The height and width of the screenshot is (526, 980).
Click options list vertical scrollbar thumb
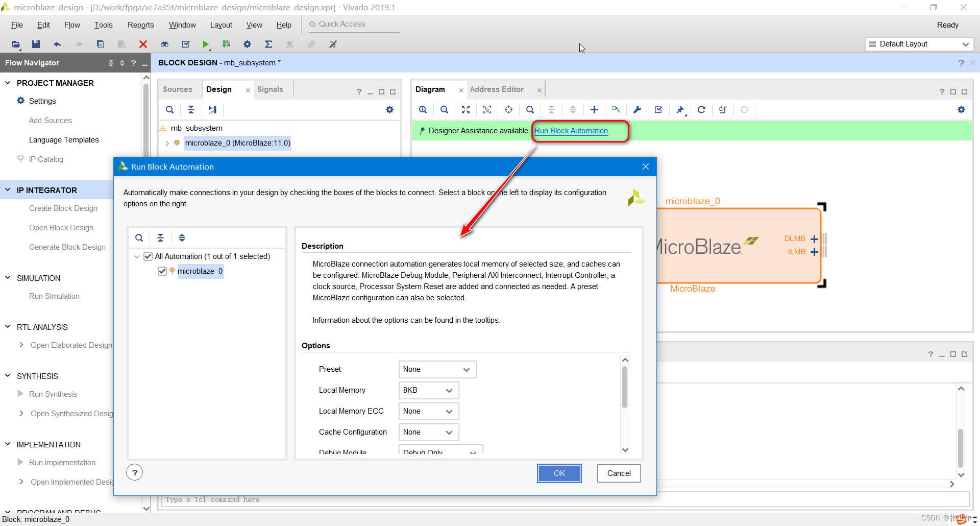(x=625, y=387)
